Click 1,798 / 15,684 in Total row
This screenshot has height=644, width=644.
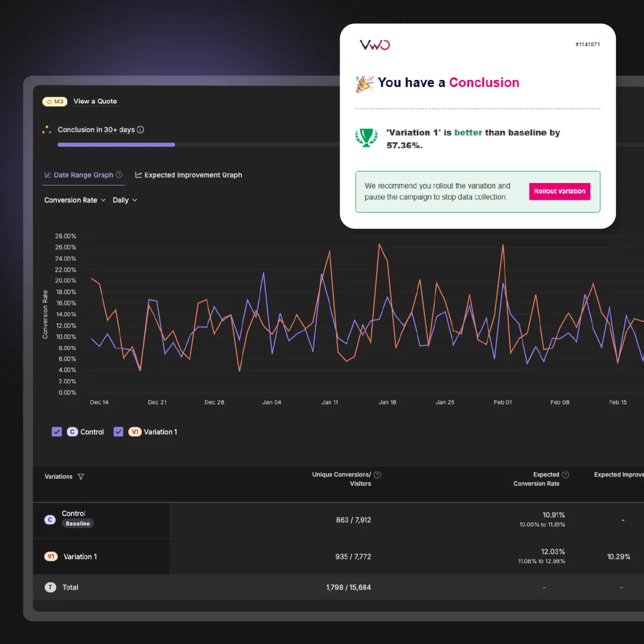[349, 587]
